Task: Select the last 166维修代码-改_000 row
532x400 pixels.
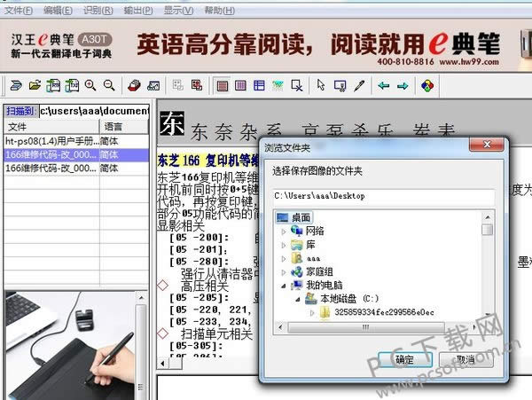Action: [76, 169]
